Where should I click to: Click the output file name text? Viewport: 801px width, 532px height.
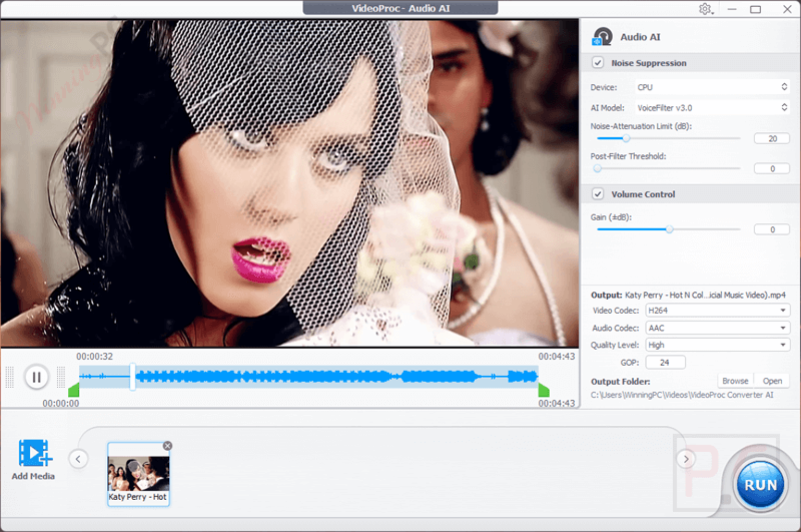705,295
